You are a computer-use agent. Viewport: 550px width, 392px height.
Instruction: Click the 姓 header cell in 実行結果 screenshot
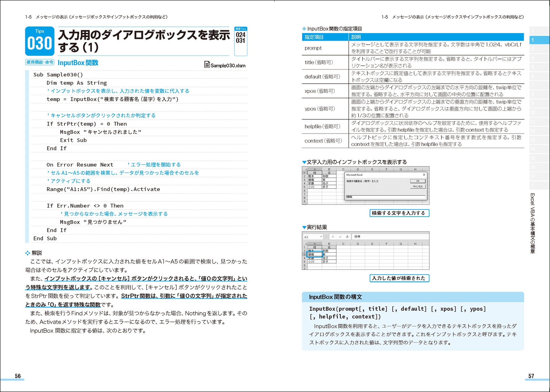[x=315, y=247]
